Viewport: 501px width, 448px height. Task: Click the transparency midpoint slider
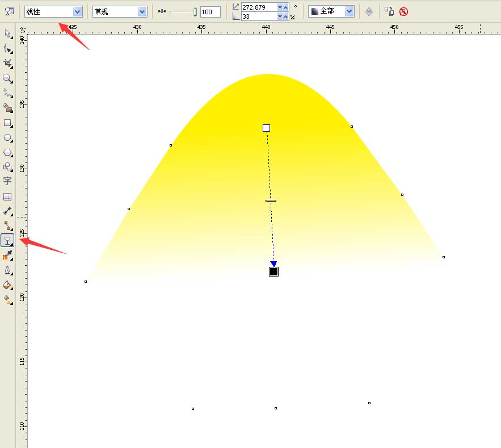coord(183,12)
